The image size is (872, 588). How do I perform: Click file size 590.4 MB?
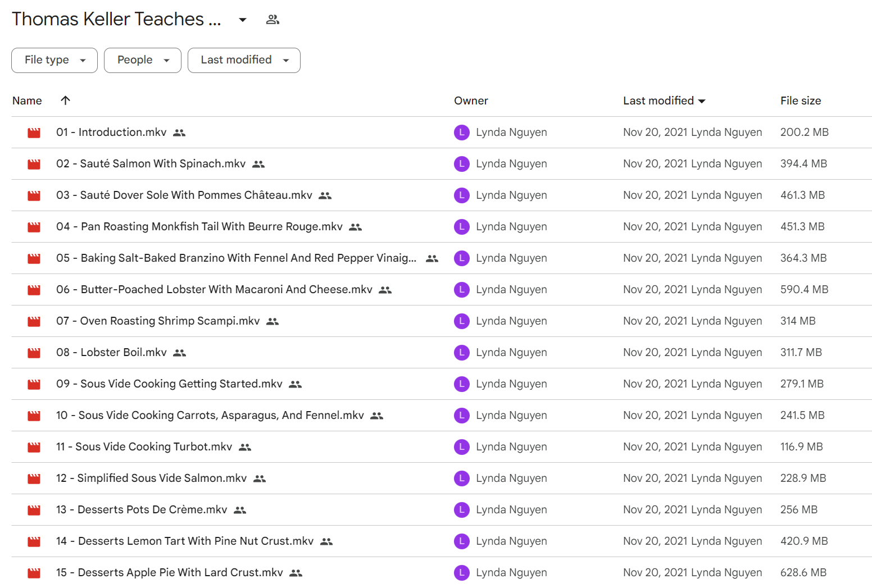[x=805, y=290]
